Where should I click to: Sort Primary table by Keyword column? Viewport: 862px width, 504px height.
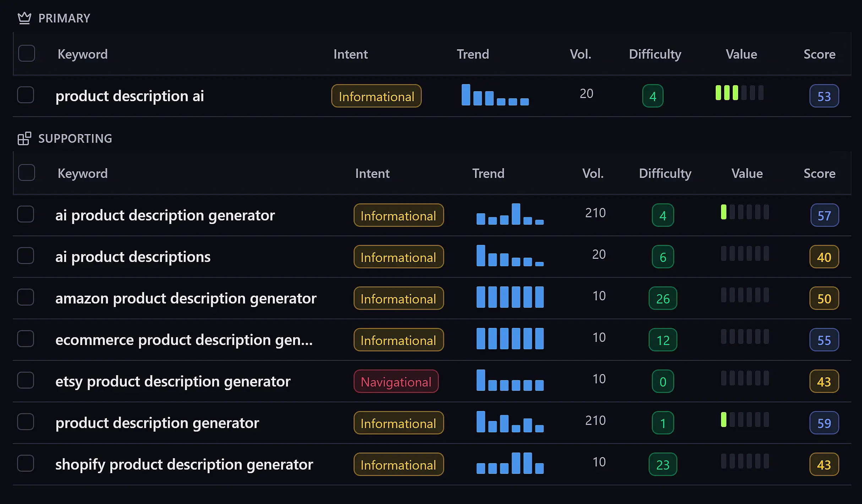click(x=83, y=54)
